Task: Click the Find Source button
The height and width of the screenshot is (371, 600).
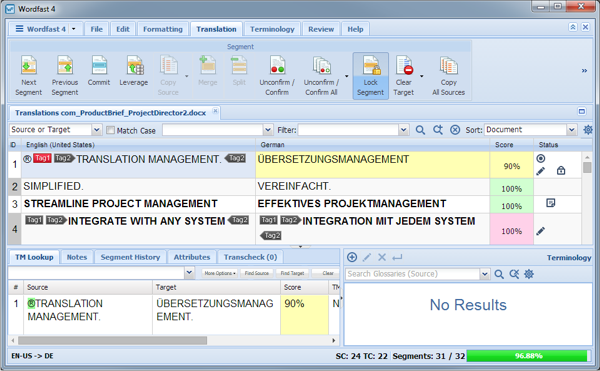Action: coord(256,273)
